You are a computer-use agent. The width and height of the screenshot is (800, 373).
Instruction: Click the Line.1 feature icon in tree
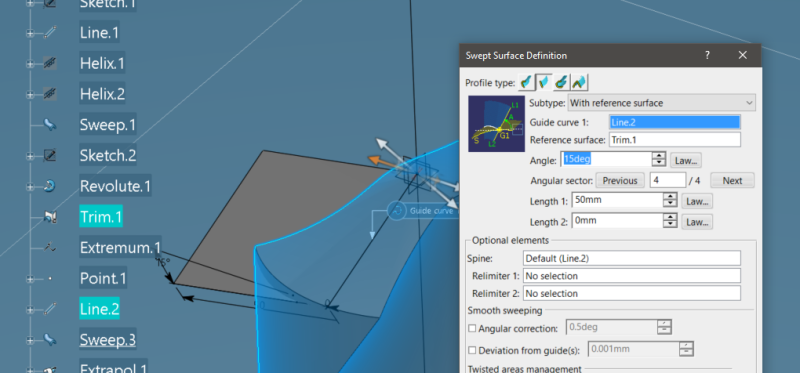coord(49,33)
